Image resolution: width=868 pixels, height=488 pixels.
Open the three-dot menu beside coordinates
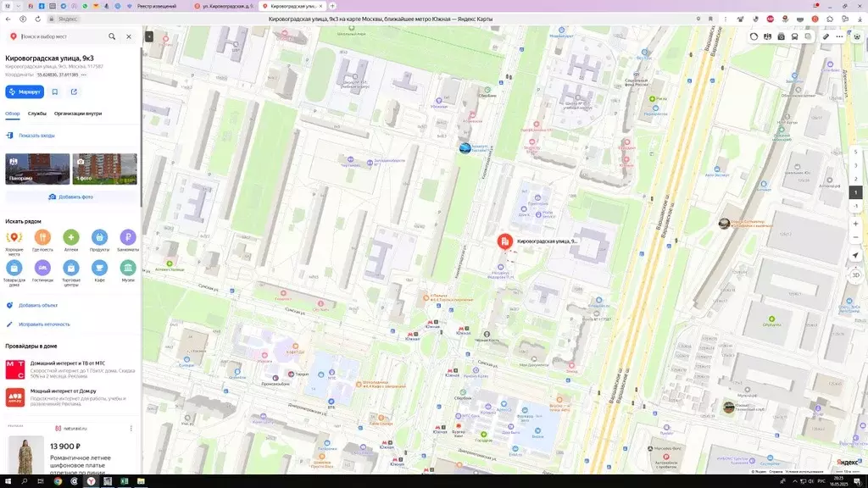[x=84, y=75]
